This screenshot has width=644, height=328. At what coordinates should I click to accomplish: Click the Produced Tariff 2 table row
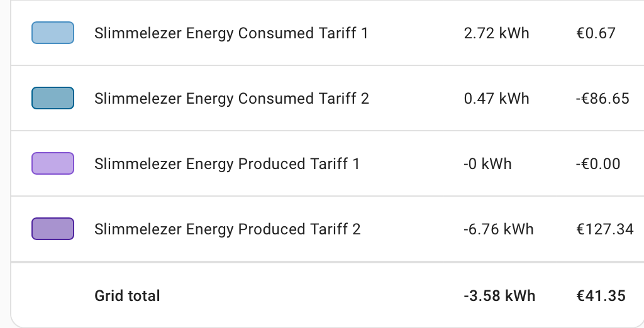pyautogui.click(x=327, y=229)
